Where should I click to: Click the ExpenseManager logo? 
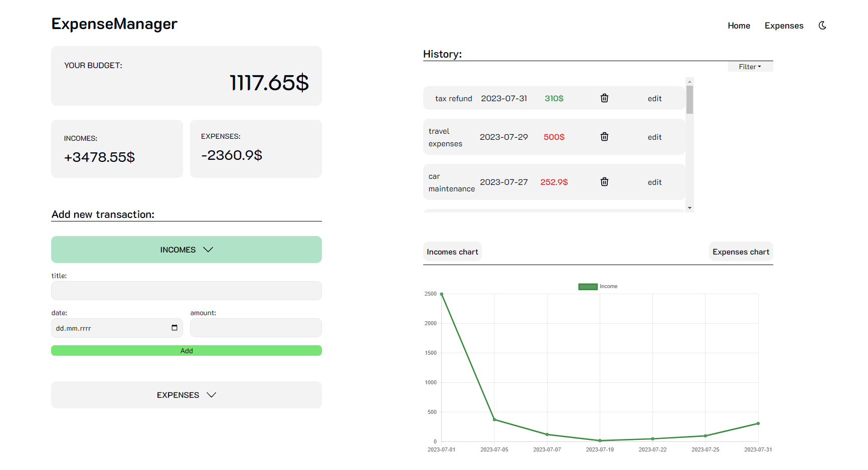[x=114, y=24]
